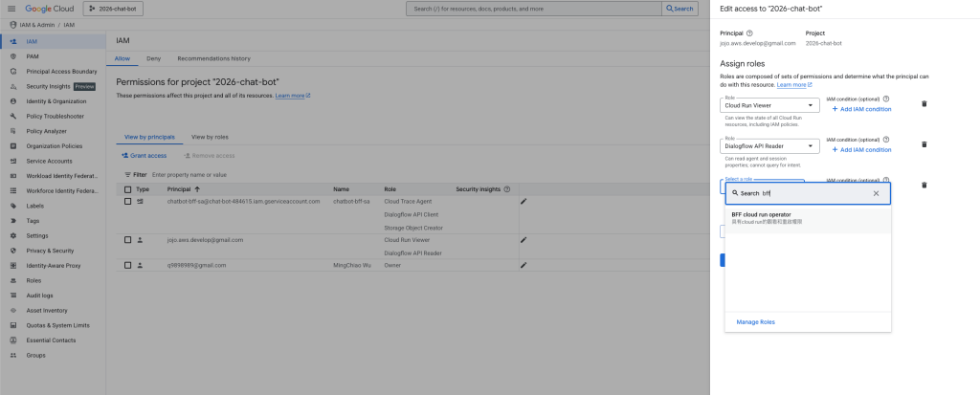Delete the third unselected role row
This screenshot has width=980, height=395.
click(x=924, y=185)
